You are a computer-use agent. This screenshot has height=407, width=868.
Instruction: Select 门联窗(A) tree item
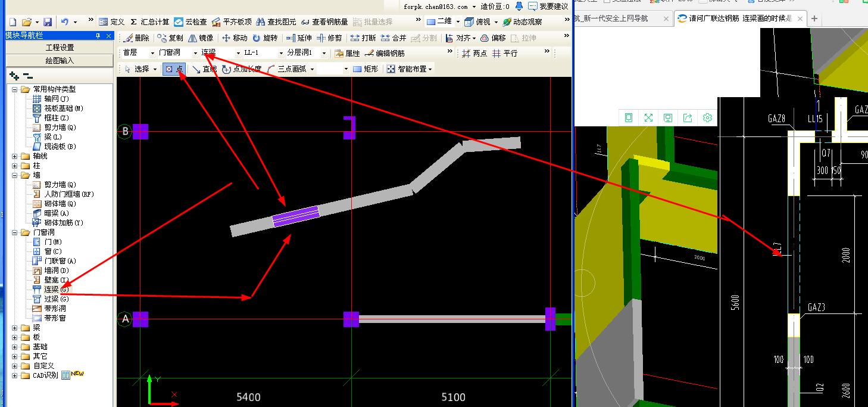(x=54, y=261)
